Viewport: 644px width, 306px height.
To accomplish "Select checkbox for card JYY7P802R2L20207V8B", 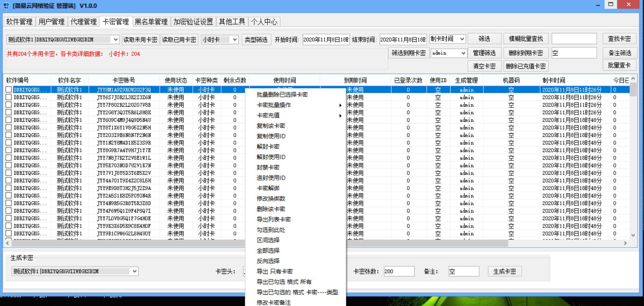I will pos(9,105).
